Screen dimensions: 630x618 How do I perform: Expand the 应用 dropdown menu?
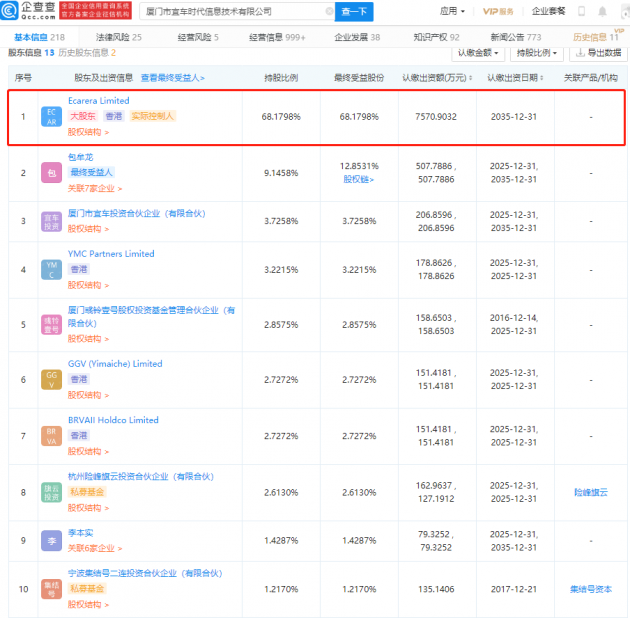pyautogui.click(x=452, y=11)
